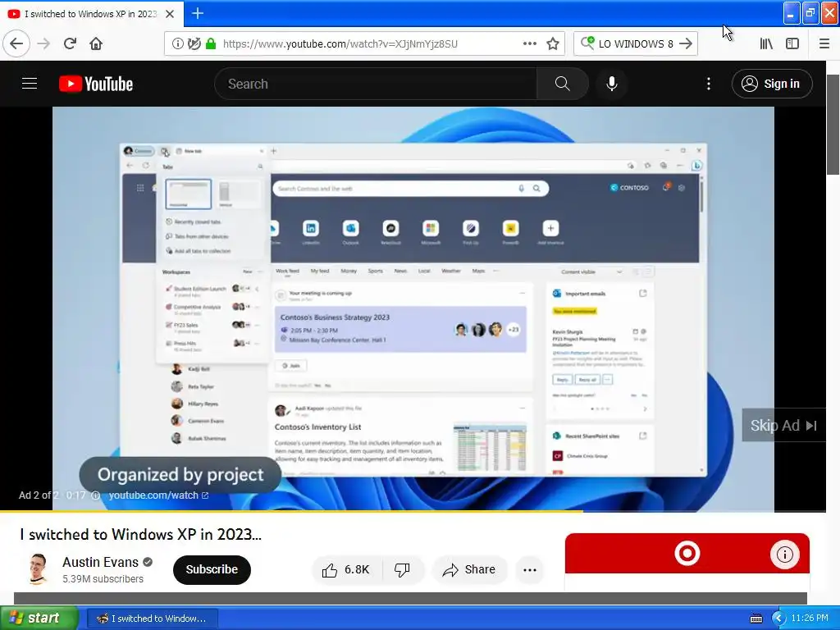The height and width of the screenshot is (630, 840).
Task: Open YouTube settings three-dot menu
Action: (x=708, y=84)
